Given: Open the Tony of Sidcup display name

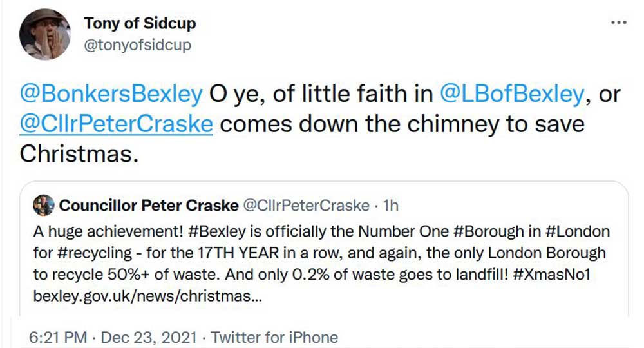Looking at the screenshot, I should click(140, 24).
